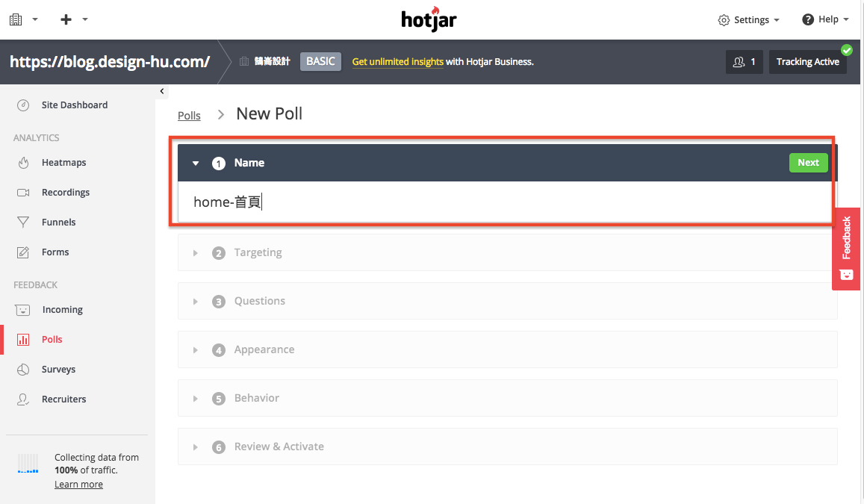Click the Funnels filter icon

(x=23, y=223)
